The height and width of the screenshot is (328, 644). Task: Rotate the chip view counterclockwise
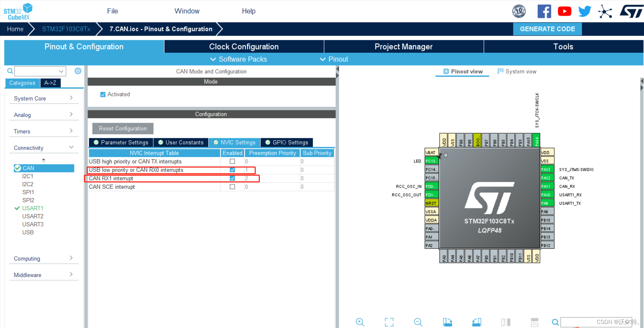point(476,322)
